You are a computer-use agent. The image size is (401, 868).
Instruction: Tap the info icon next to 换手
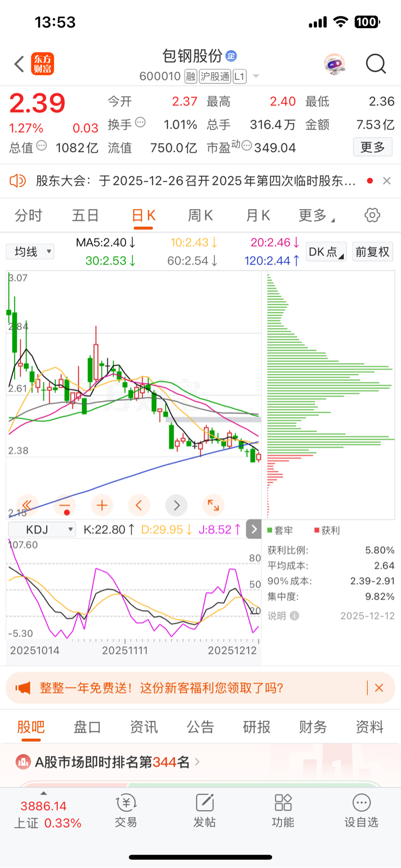click(x=140, y=123)
